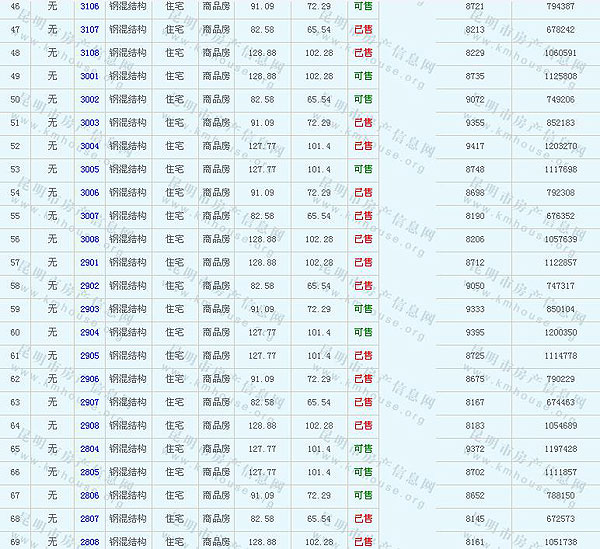Open room number 2901 link
Image resolution: width=600 pixels, height=549 pixels.
(x=89, y=263)
